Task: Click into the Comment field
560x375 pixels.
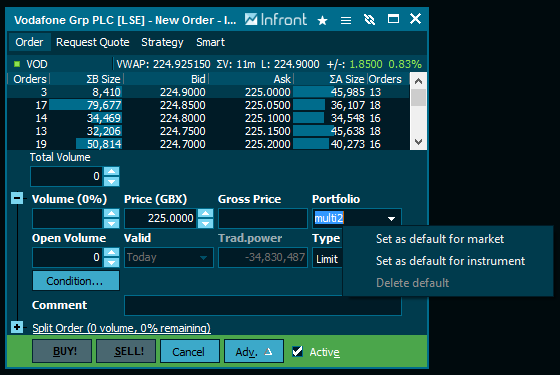Action: [x=262, y=305]
